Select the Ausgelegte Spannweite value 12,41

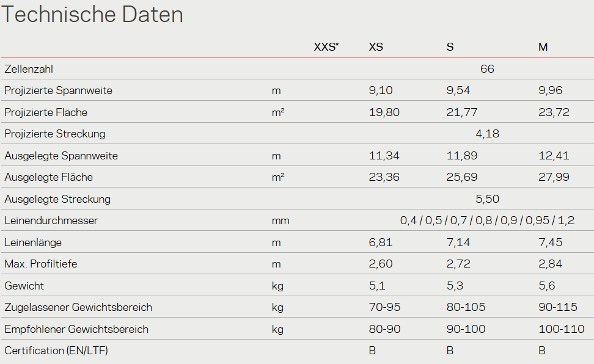coord(554,156)
